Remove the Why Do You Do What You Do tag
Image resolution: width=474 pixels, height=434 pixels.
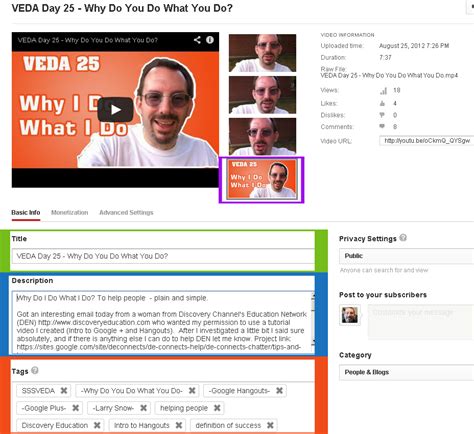192,391
